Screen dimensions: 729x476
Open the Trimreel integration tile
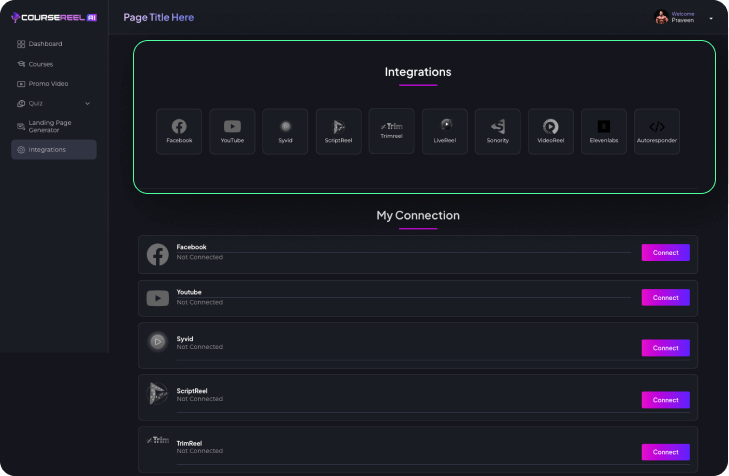click(x=391, y=131)
